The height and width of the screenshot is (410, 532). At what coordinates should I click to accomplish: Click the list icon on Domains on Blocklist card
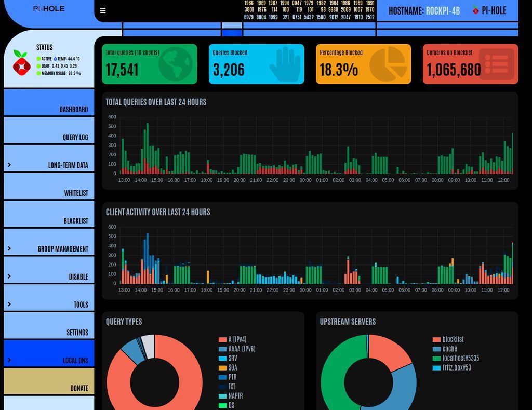(496, 64)
